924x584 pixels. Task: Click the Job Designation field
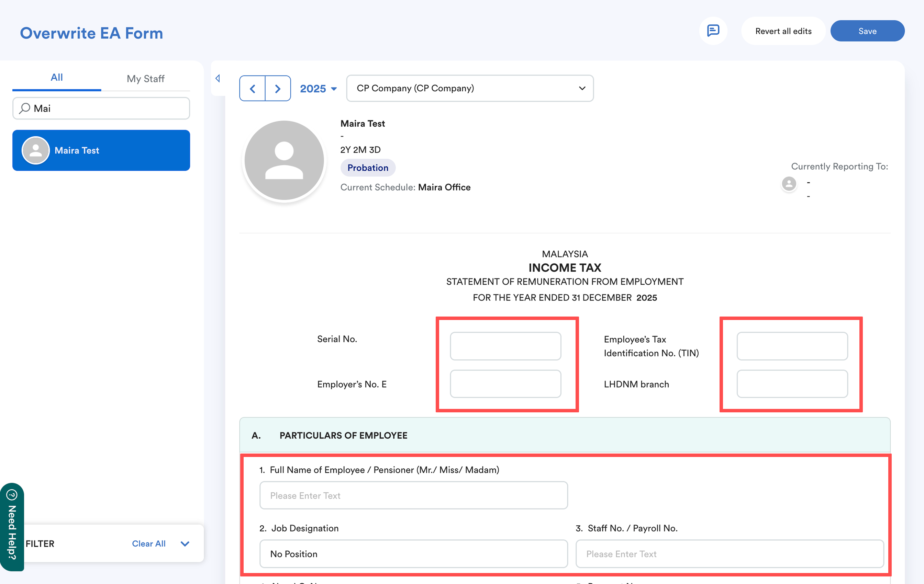click(413, 553)
